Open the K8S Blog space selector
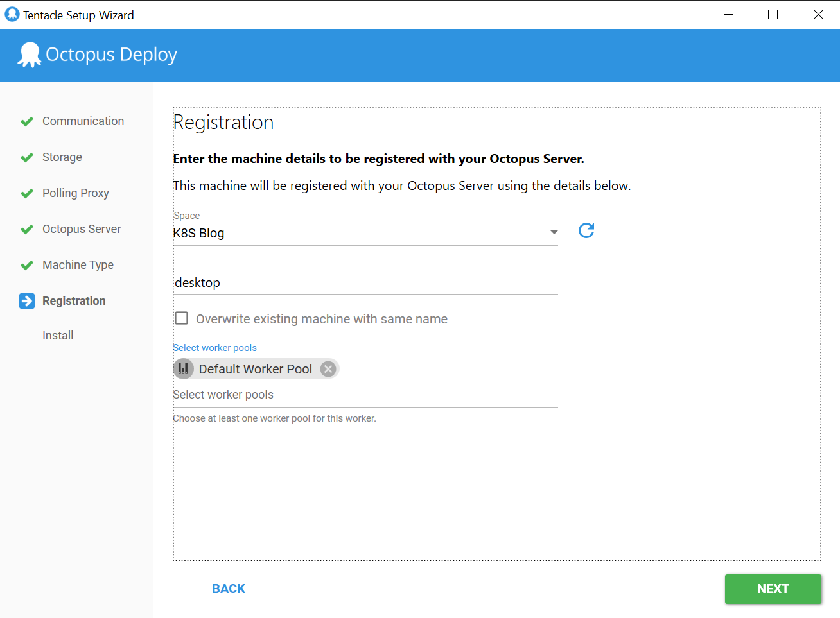This screenshot has width=840, height=618. (x=360, y=234)
